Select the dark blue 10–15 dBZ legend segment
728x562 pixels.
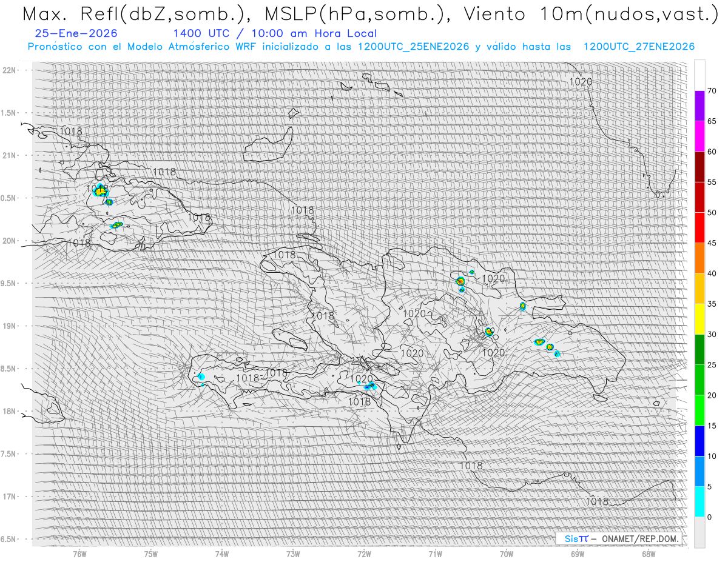tap(699, 441)
